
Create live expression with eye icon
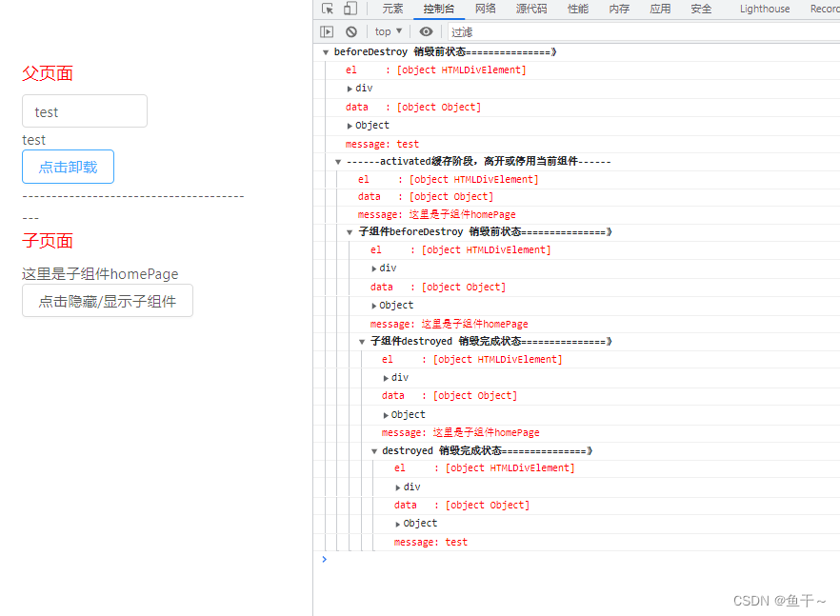(x=426, y=32)
